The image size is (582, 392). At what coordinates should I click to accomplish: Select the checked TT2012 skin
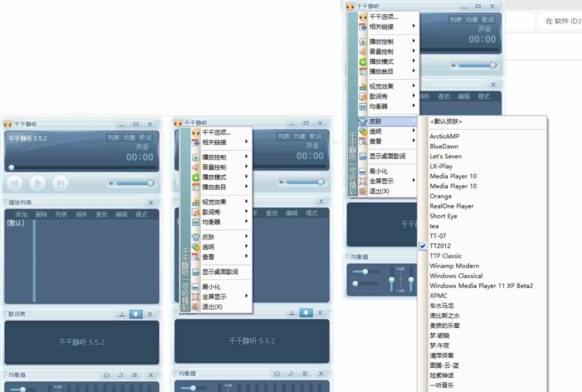(482, 246)
